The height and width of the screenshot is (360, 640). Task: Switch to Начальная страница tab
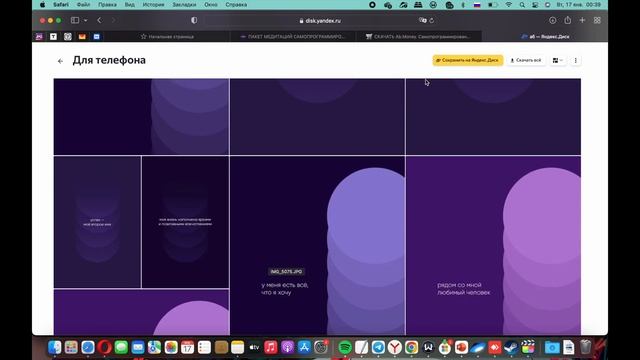pyautogui.click(x=167, y=36)
